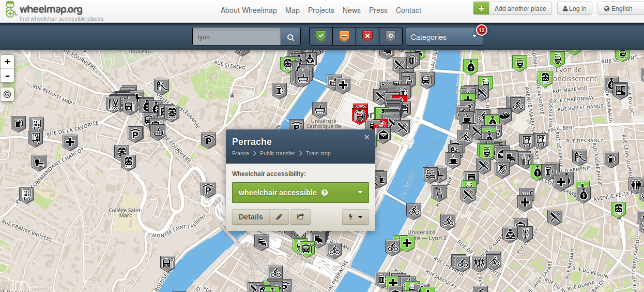Image resolution: width=644 pixels, height=292 pixels.
Task: Click the Add another place button
Action: click(512, 8)
